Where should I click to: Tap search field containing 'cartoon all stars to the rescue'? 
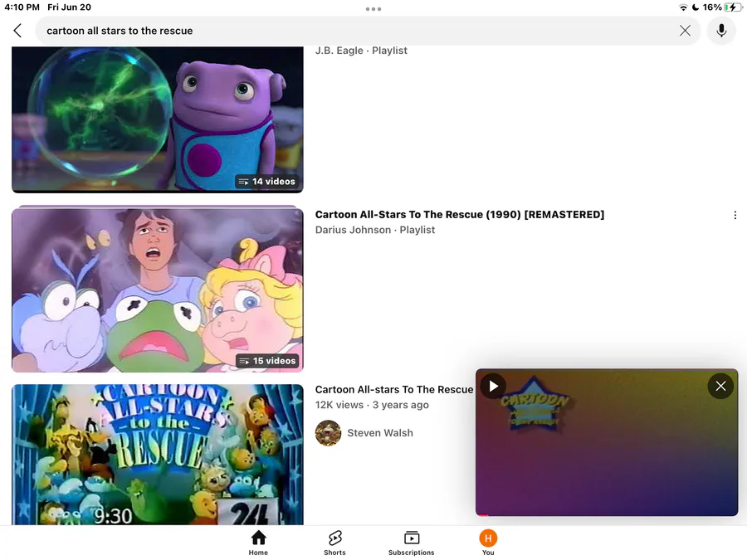[368, 31]
